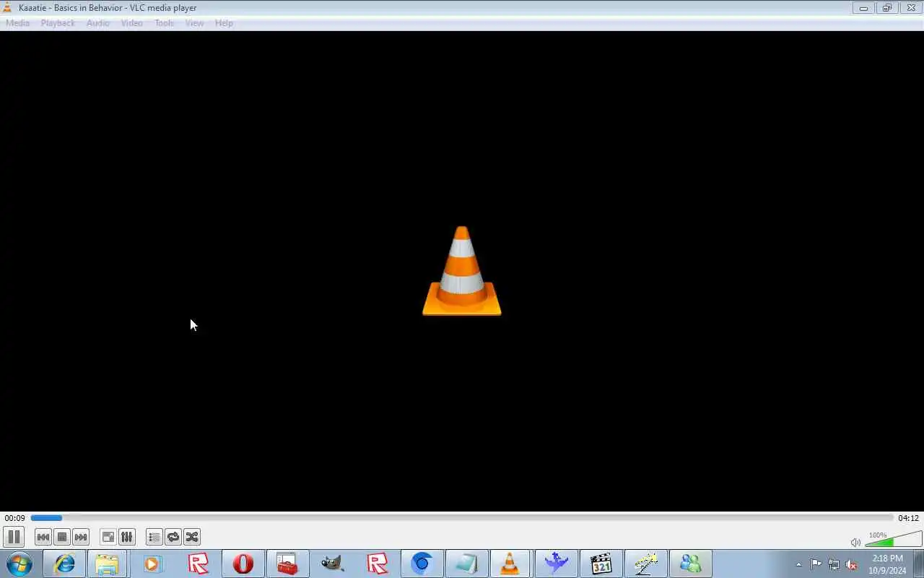Image resolution: width=924 pixels, height=578 pixels.
Task: Click elapsed time 00:09 label
Action: tap(14, 518)
